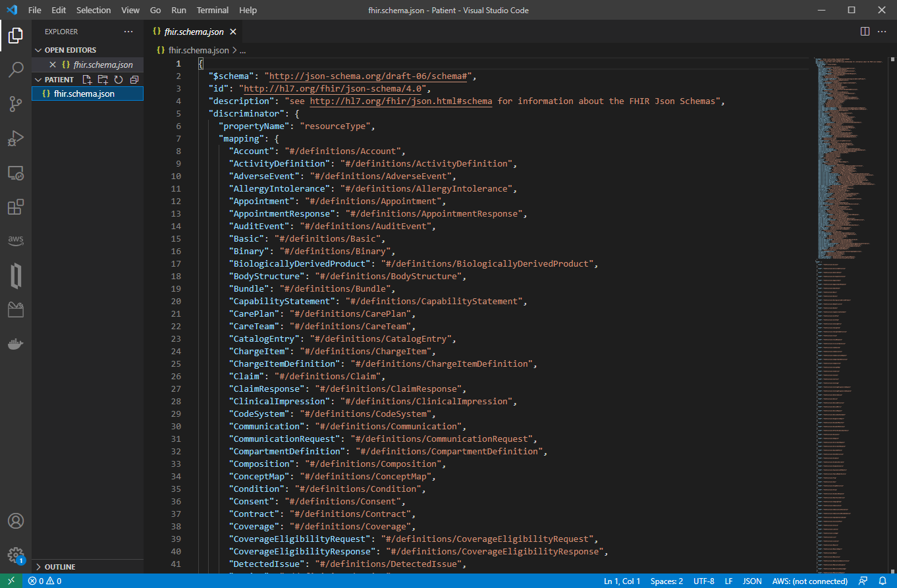Open the notifications bell in status bar

pos(883,581)
